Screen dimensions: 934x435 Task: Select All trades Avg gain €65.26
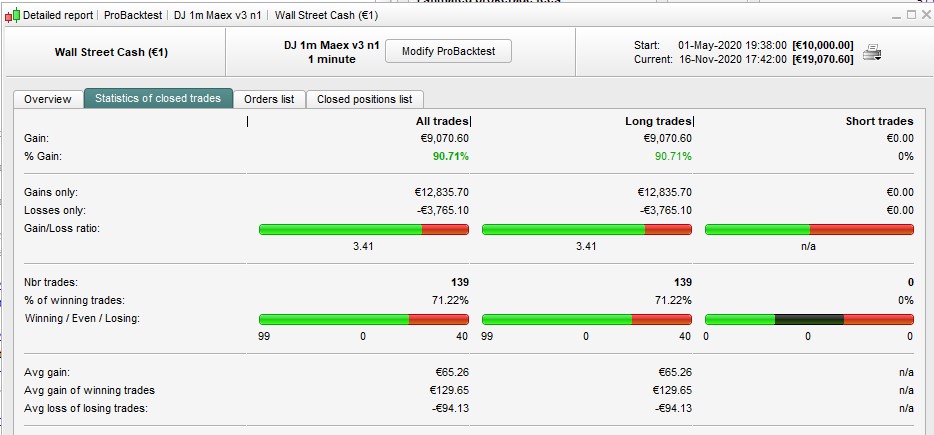(x=452, y=372)
